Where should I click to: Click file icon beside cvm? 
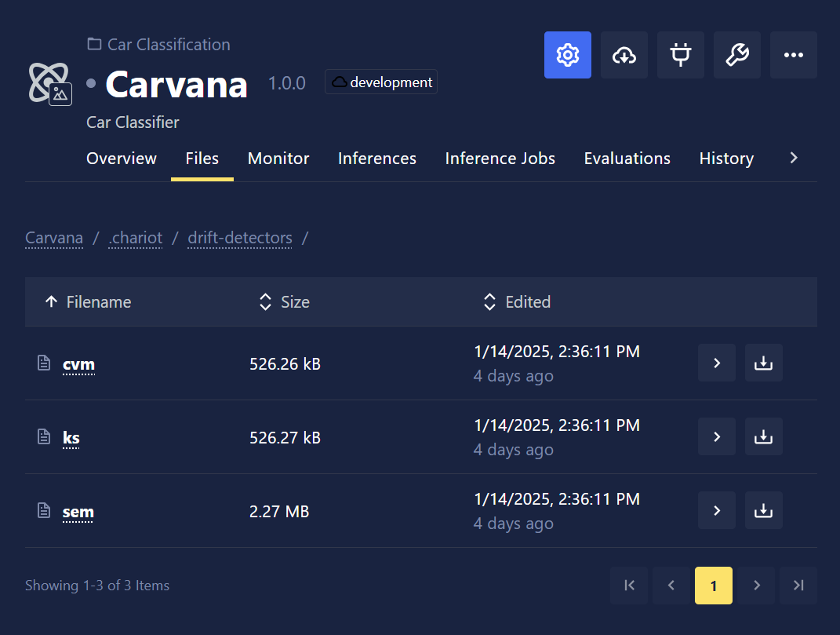[x=44, y=363]
